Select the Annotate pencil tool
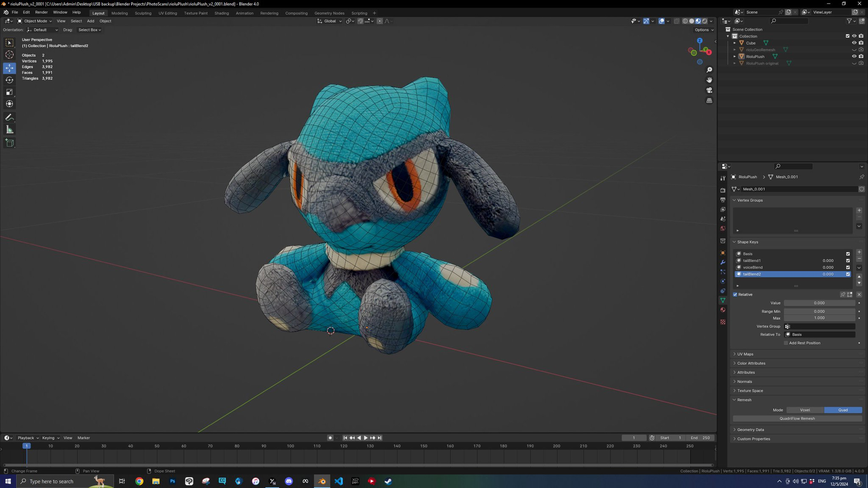The image size is (868, 488). click(9, 118)
